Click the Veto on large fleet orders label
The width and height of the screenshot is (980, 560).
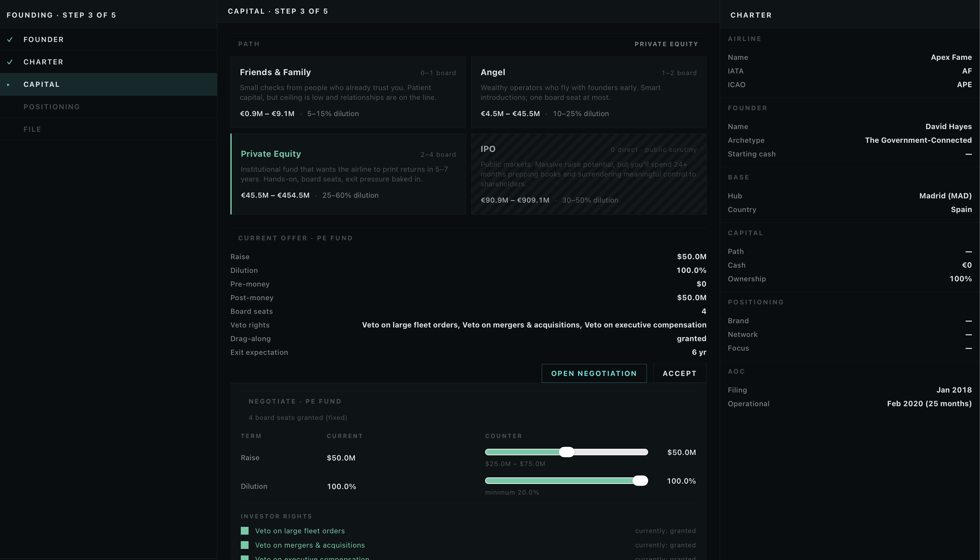click(300, 531)
